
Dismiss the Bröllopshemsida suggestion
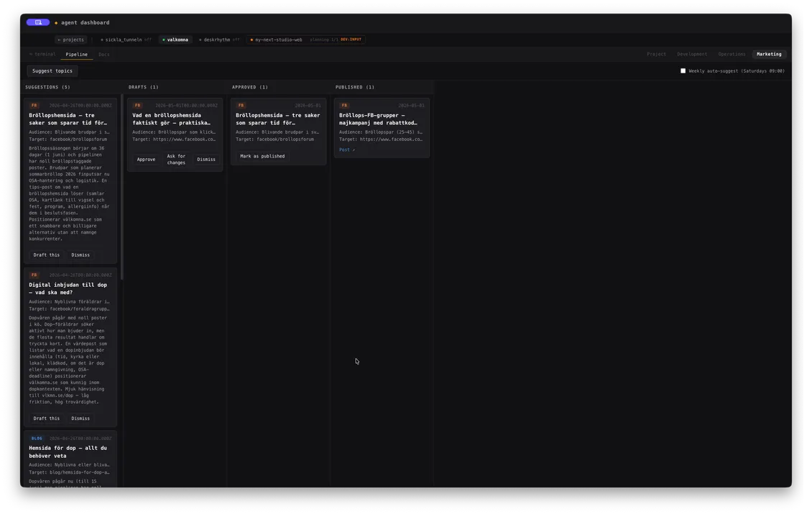point(80,255)
